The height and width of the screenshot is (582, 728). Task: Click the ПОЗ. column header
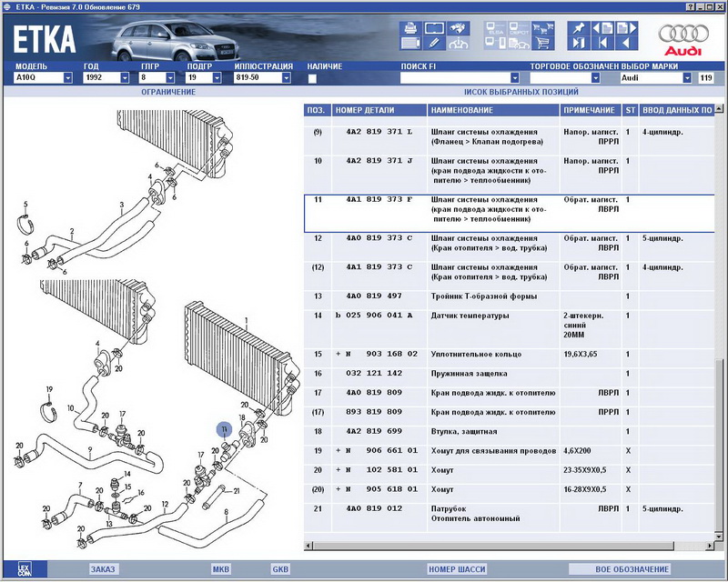click(x=318, y=110)
